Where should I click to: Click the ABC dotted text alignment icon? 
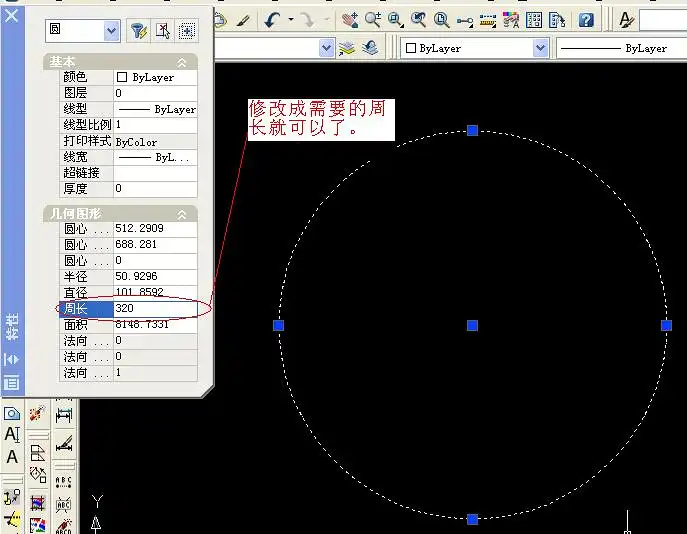(64, 482)
